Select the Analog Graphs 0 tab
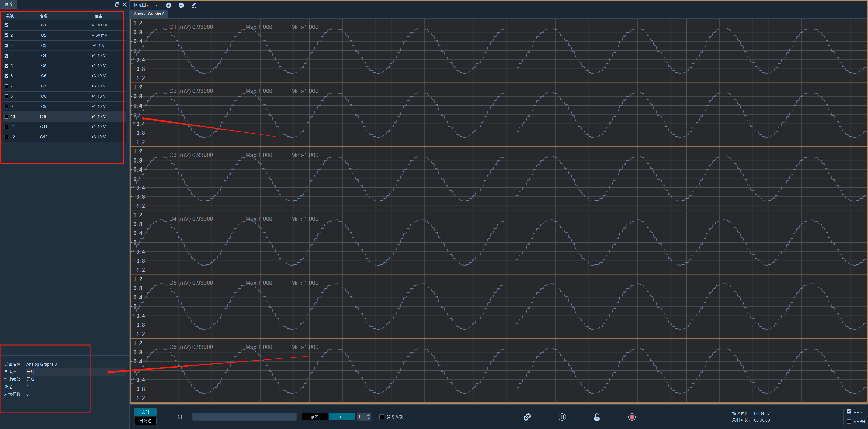The height and width of the screenshot is (429, 868). coord(149,14)
